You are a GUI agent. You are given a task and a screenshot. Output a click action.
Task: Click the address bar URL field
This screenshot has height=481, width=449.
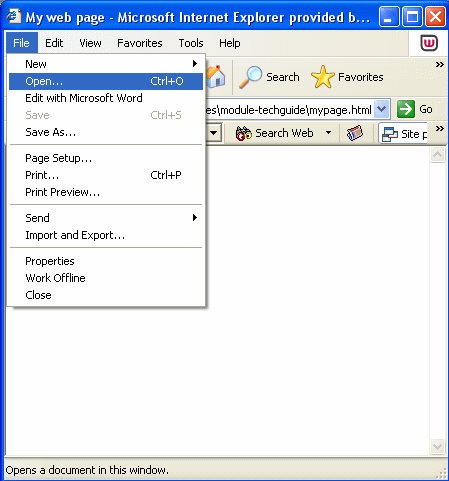(289, 109)
